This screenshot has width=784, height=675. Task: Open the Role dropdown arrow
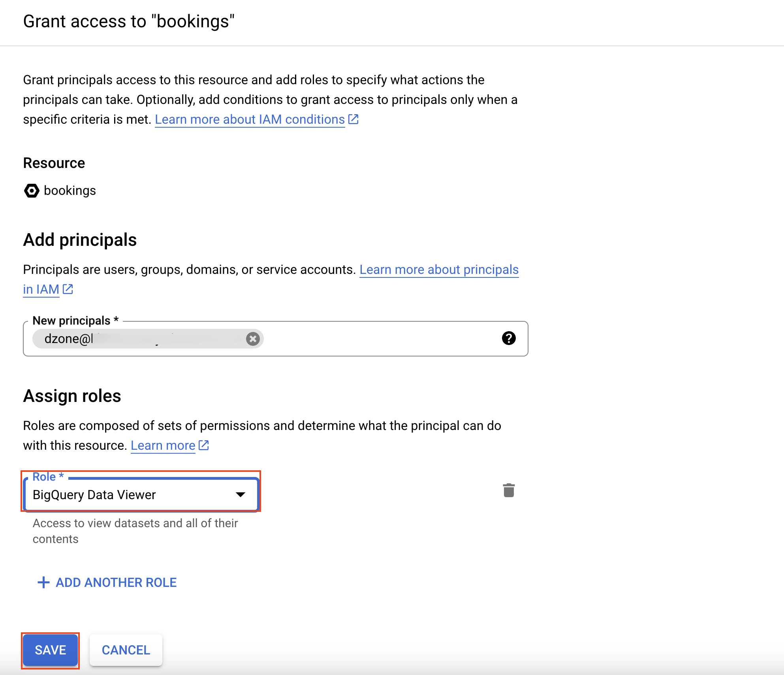240,494
